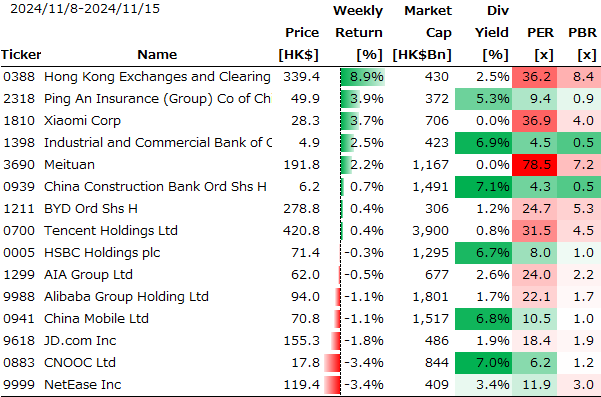Select Xiaomi Corp price cell 28.3
The width and height of the screenshot is (601, 397).
coord(305,121)
